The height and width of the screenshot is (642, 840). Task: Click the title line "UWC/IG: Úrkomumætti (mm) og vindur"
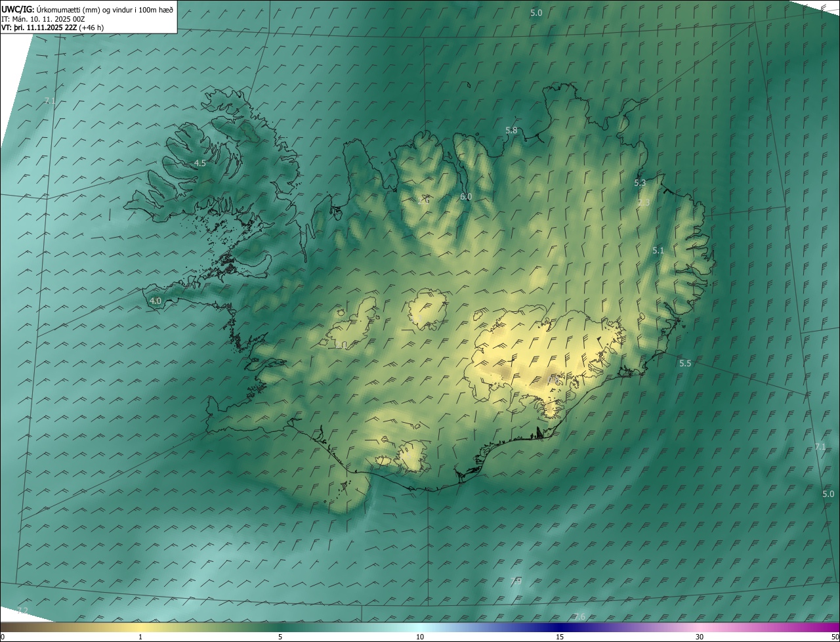[88, 9]
